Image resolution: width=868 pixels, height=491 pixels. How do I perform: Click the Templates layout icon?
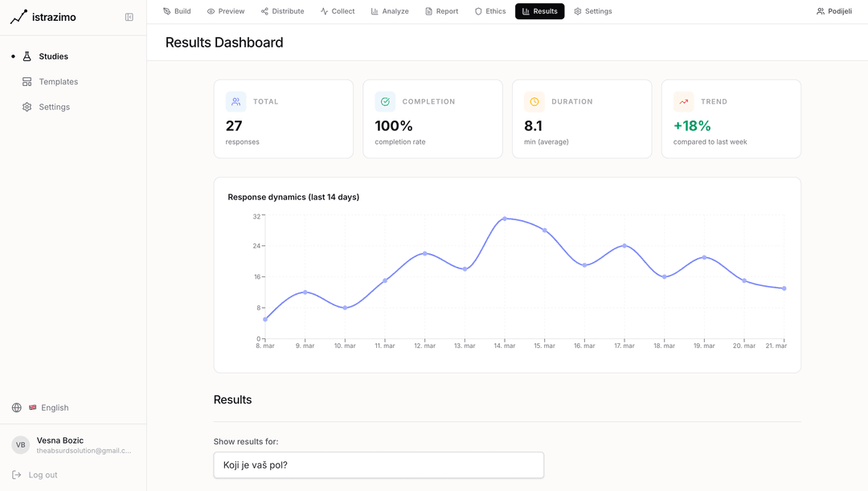coord(27,82)
